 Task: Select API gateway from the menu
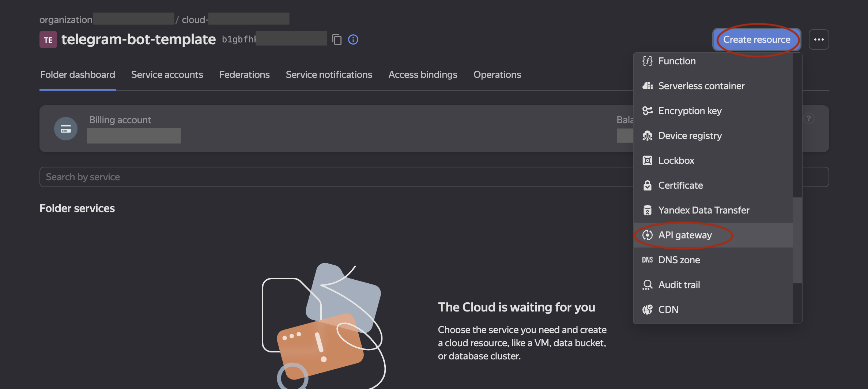pyautogui.click(x=713, y=235)
